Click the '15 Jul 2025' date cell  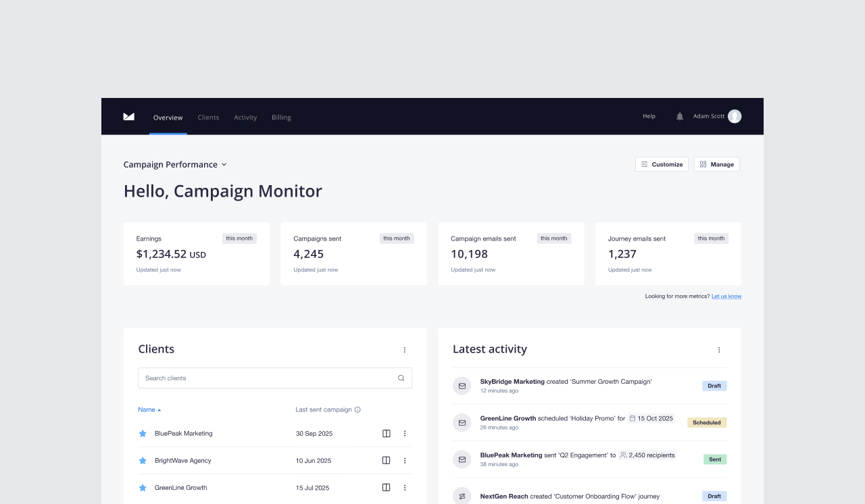[x=313, y=488]
